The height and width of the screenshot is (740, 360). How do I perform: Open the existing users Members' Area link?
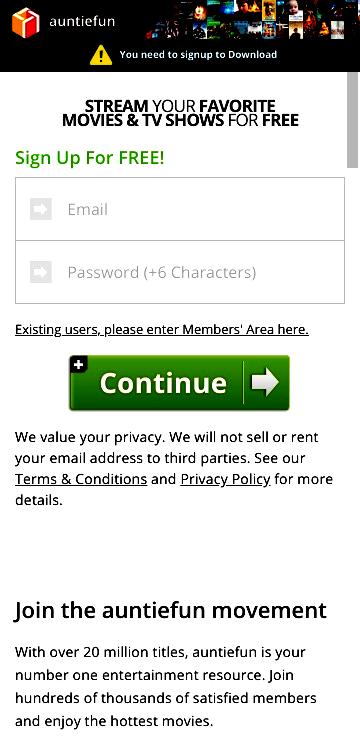pyautogui.click(x=162, y=329)
